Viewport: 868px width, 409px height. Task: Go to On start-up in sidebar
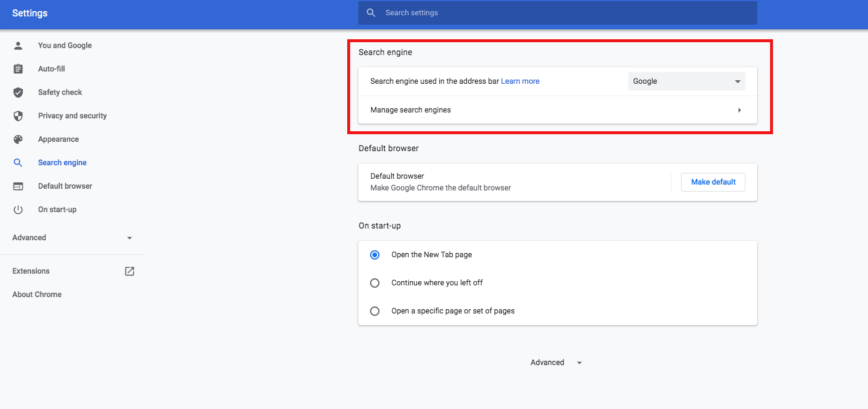coord(57,209)
